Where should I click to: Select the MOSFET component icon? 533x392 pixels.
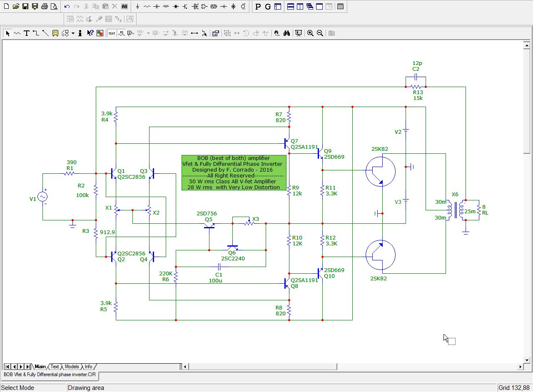pyautogui.click(x=195, y=7)
